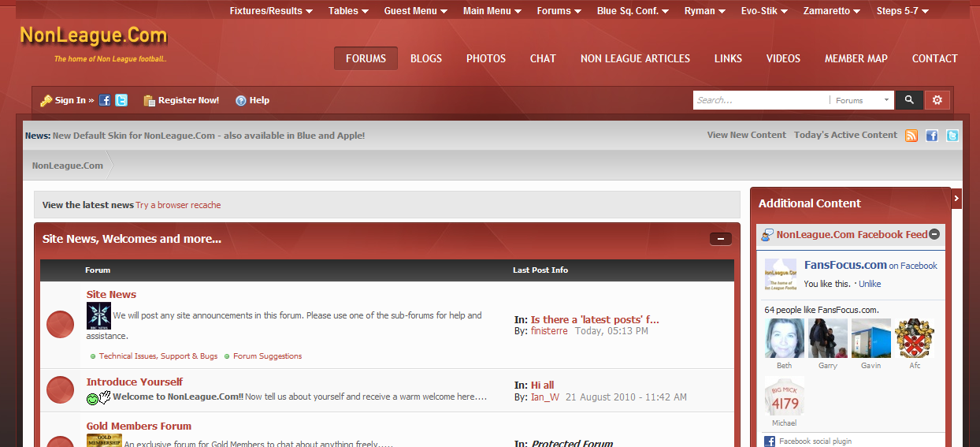Viewport: 980px width, 447px height.
Task: Click the Site News forum status icon
Action: (61, 325)
